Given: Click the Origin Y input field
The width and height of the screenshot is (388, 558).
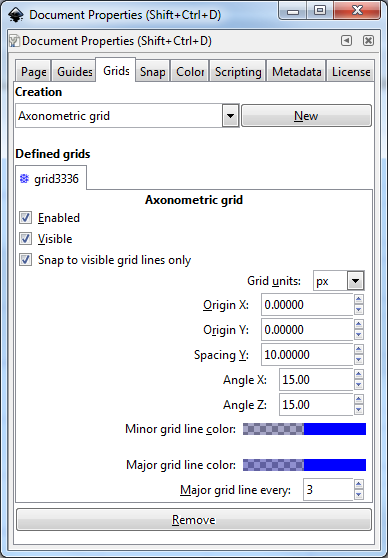Looking at the screenshot, I should [x=307, y=330].
